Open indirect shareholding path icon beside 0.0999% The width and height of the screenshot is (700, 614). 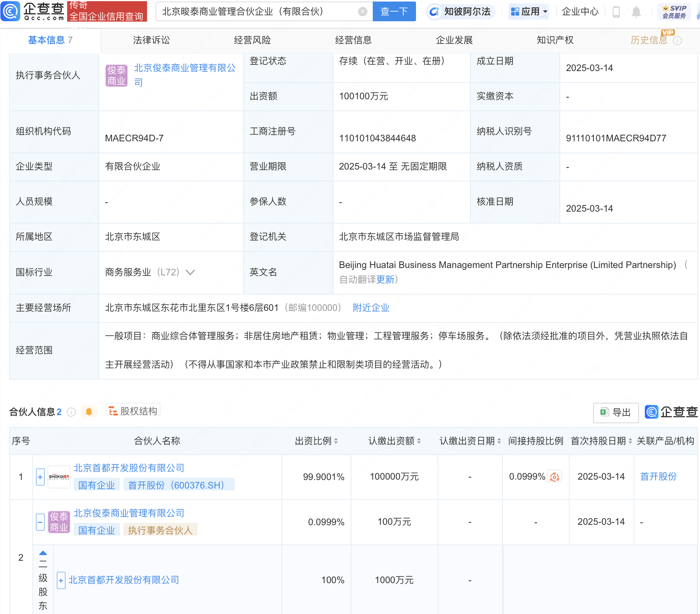555,477
